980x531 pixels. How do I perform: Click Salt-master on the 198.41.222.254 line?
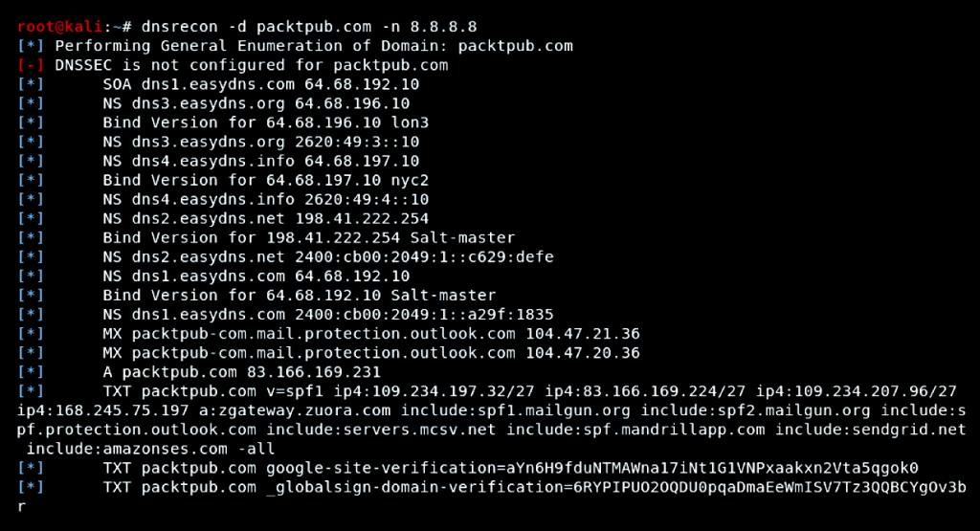462,238
